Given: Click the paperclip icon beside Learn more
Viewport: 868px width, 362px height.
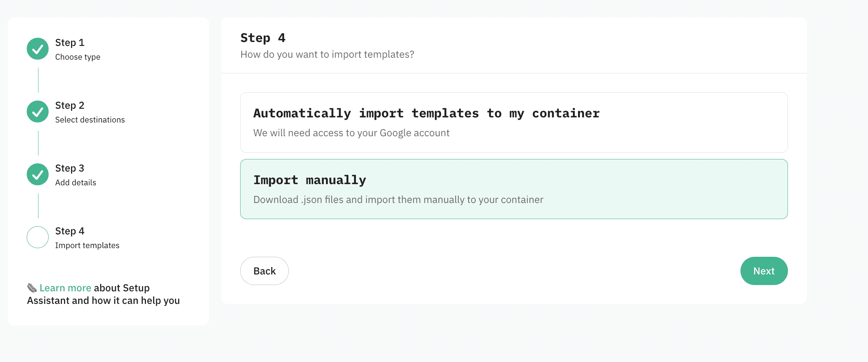Looking at the screenshot, I should coord(32,287).
